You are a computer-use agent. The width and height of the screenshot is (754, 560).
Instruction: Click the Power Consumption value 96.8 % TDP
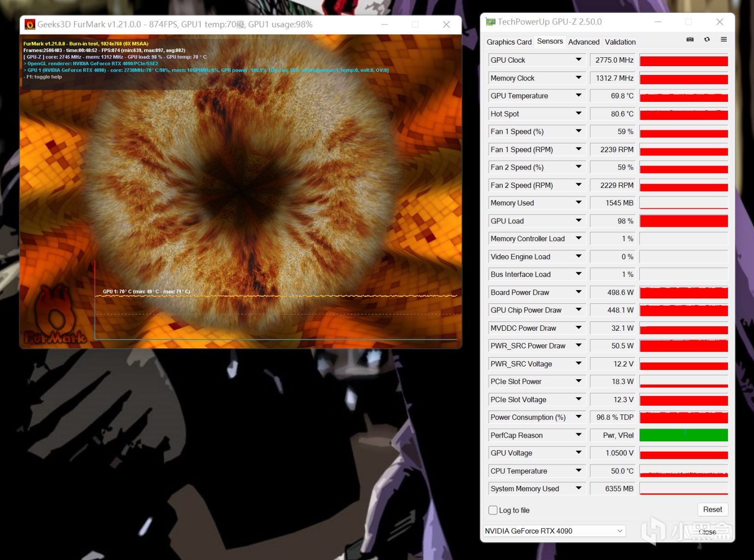(x=613, y=417)
